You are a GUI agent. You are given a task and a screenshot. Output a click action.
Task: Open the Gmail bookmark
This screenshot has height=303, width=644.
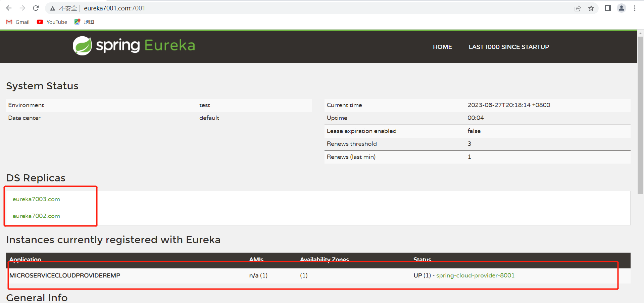pos(18,22)
